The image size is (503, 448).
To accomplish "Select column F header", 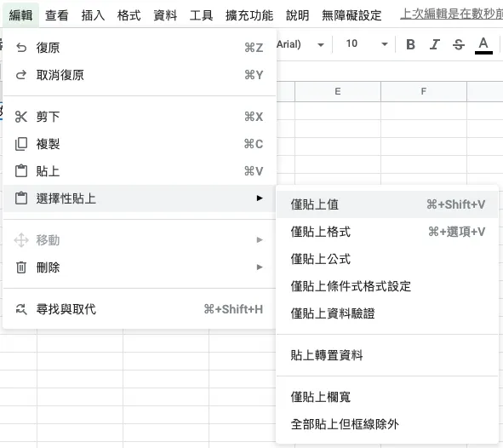I will tap(424, 91).
